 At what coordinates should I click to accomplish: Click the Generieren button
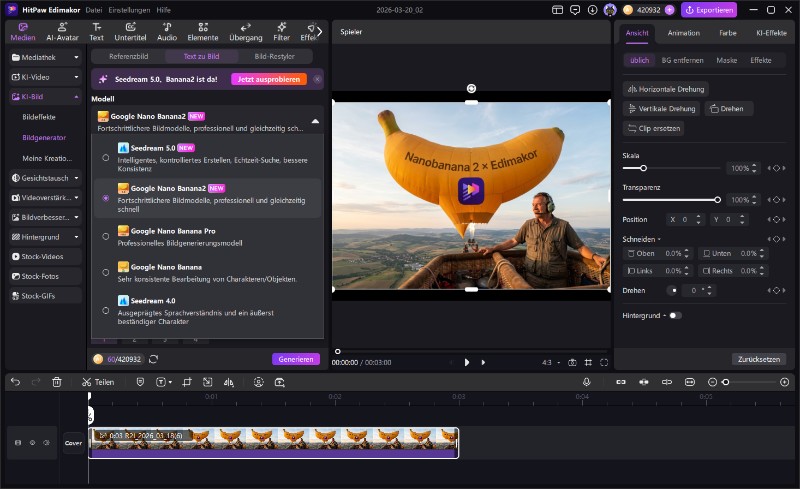pos(296,359)
